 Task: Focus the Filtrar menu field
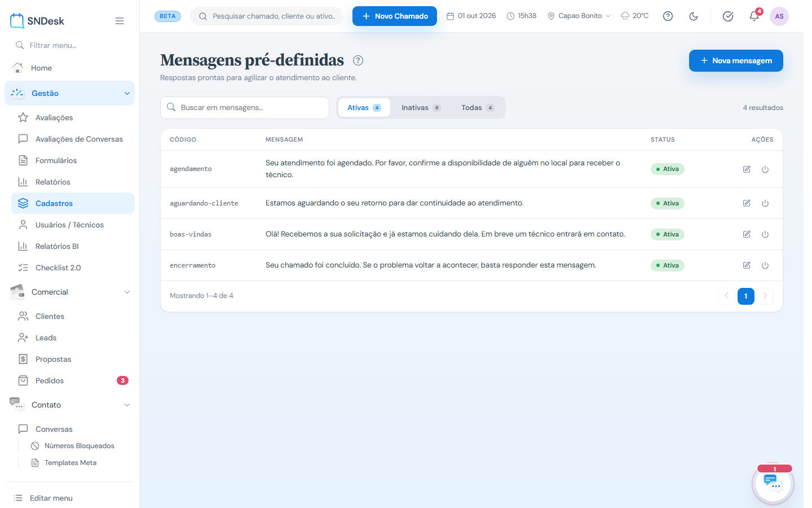(x=69, y=45)
